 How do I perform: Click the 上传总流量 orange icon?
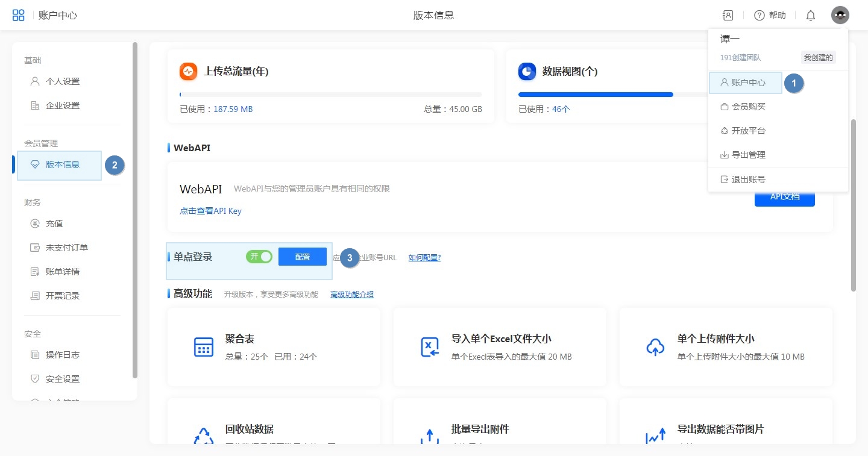pos(189,72)
